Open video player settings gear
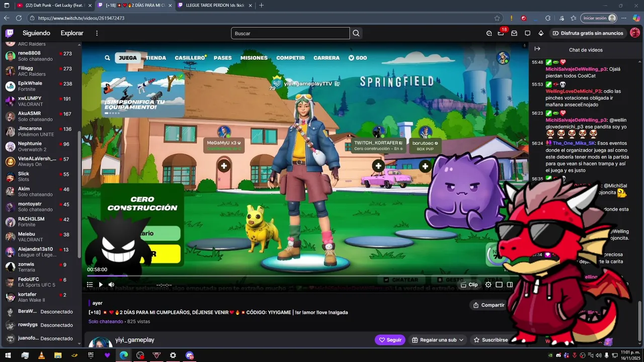Image resolution: width=644 pixels, height=362 pixels. 488,285
